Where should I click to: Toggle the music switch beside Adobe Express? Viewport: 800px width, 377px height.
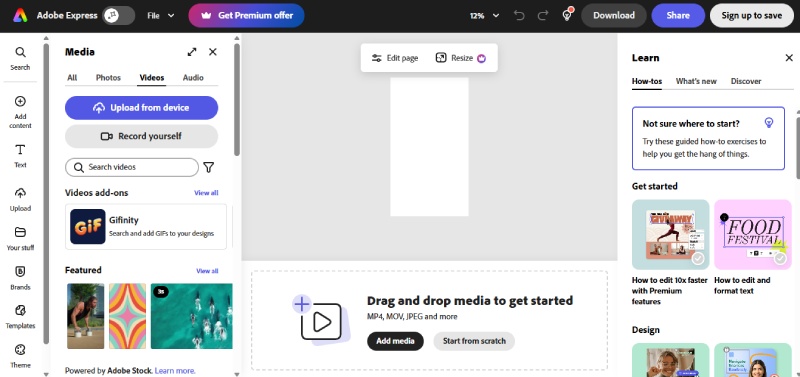coord(118,15)
